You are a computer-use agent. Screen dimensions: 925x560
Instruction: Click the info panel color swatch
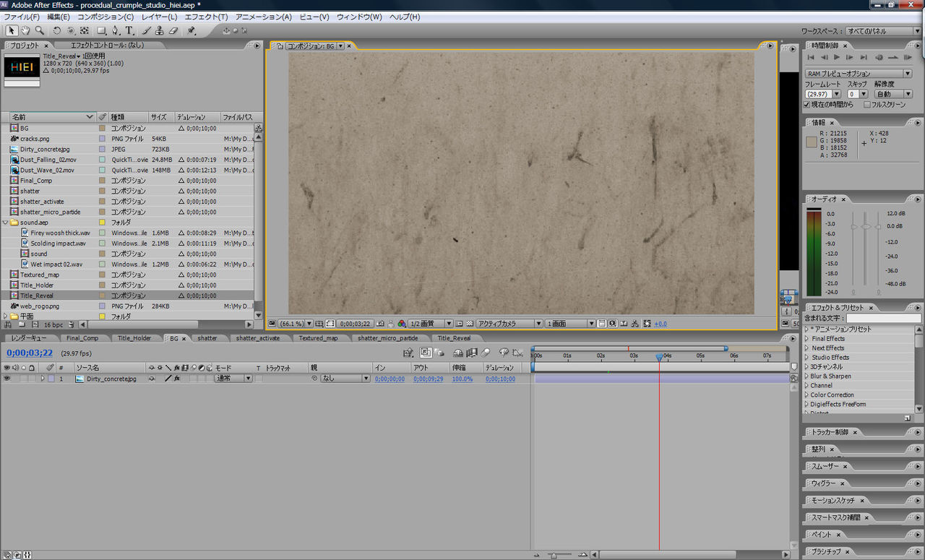(x=811, y=142)
